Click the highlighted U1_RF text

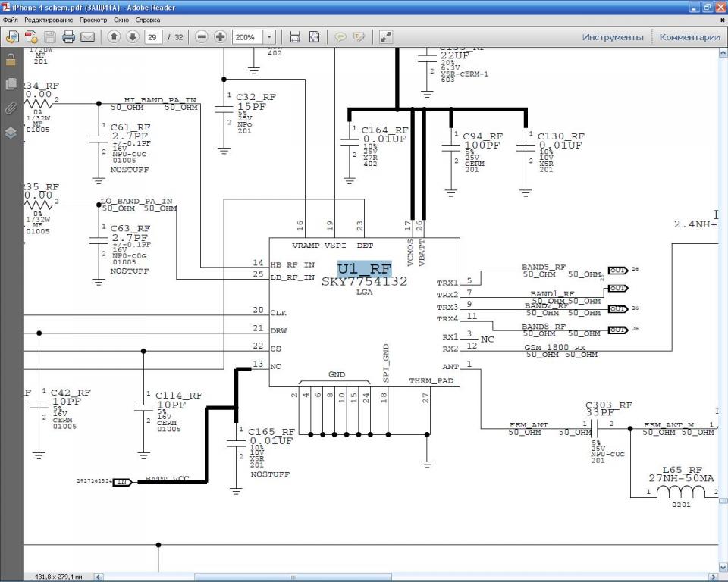[365, 269]
